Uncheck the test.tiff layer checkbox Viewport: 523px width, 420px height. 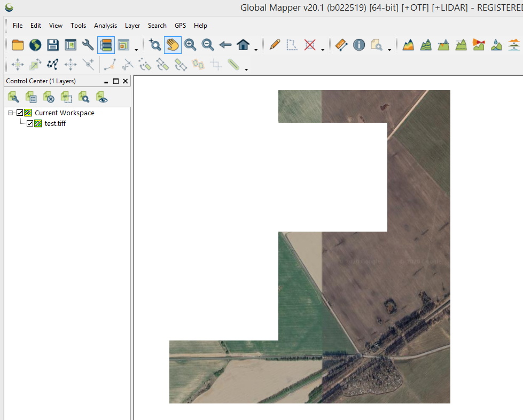pyautogui.click(x=30, y=123)
